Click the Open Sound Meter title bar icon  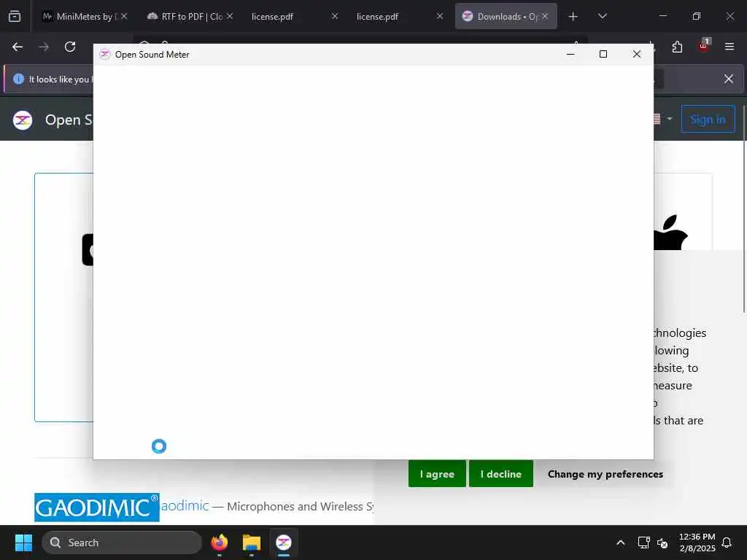[x=105, y=54]
